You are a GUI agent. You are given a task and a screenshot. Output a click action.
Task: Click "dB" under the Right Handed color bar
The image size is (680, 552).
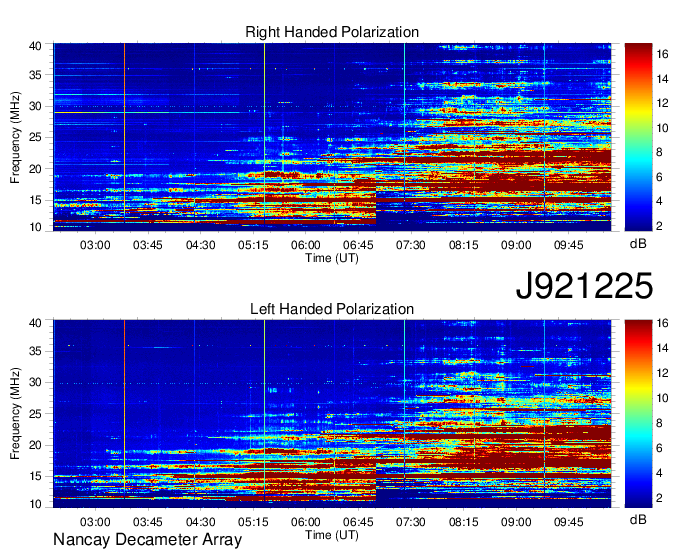point(638,243)
